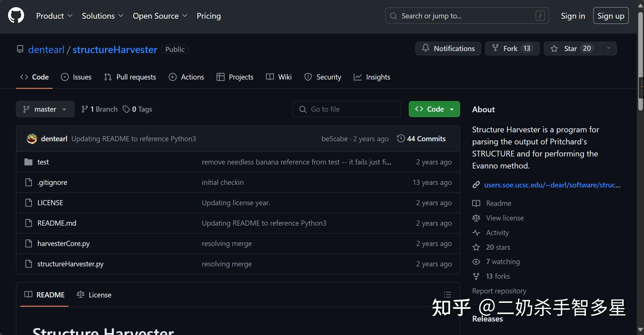
Task: Open latest commit message Updating README
Action: click(134, 139)
